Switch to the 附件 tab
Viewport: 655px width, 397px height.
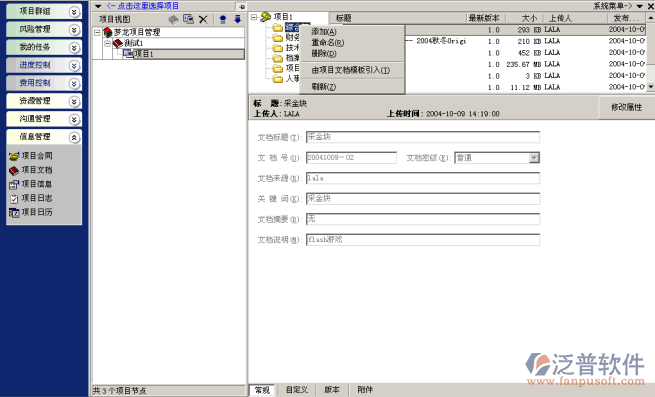click(365, 389)
